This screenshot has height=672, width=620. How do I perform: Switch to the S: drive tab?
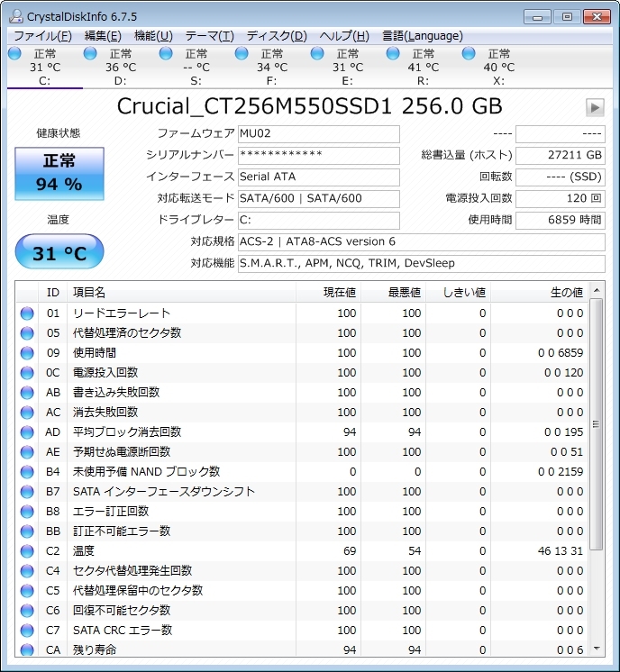point(196,67)
